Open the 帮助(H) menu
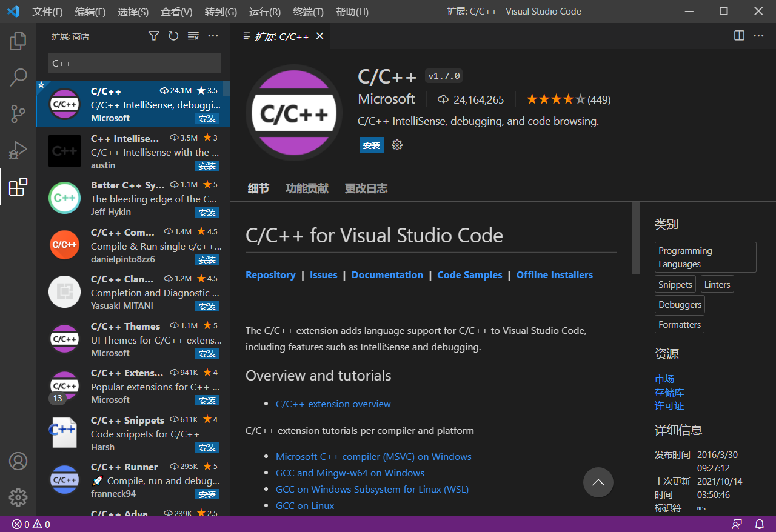 pyautogui.click(x=352, y=12)
